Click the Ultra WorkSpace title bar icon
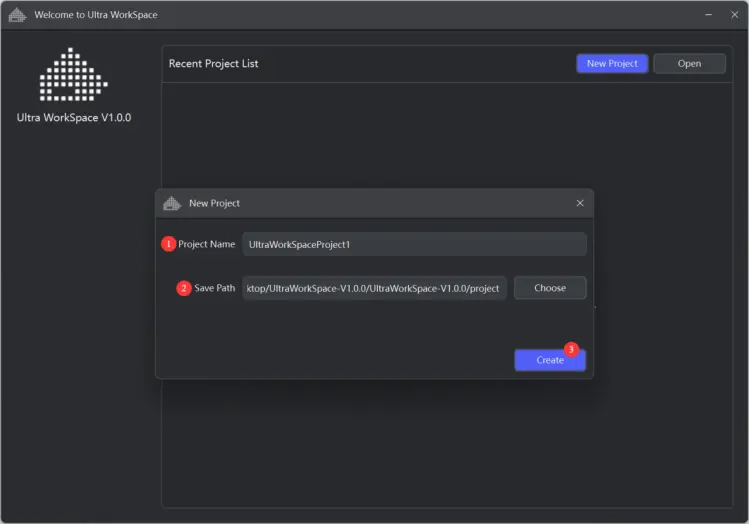750x524 pixels. pyautogui.click(x=17, y=15)
